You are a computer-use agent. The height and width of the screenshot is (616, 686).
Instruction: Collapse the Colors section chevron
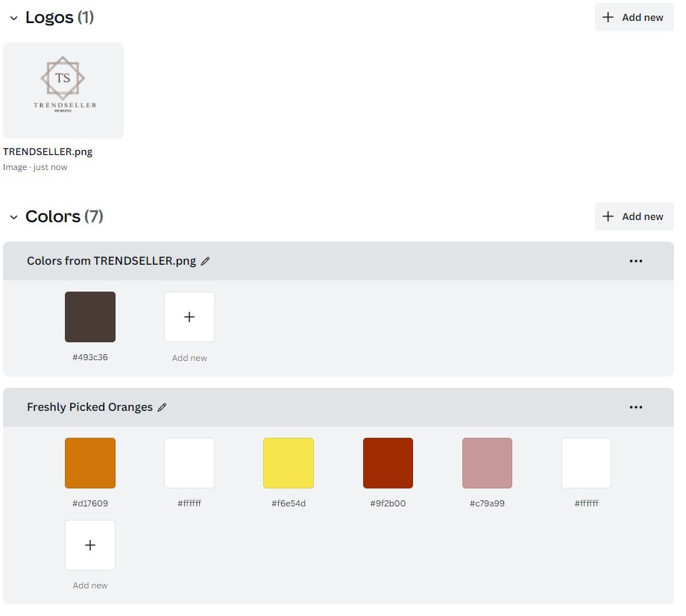coord(13,217)
